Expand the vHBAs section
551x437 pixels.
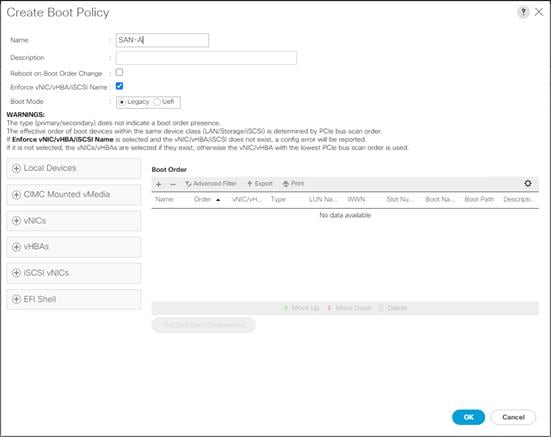(74, 247)
